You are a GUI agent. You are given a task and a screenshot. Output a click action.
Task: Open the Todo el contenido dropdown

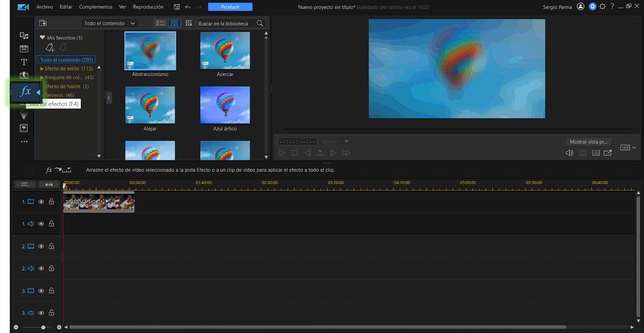[x=110, y=23]
